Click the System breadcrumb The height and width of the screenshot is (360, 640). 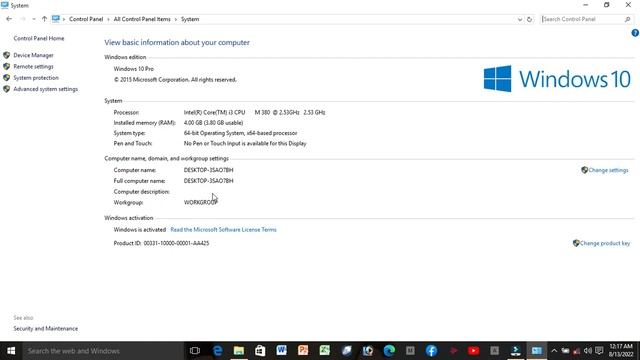(x=190, y=19)
